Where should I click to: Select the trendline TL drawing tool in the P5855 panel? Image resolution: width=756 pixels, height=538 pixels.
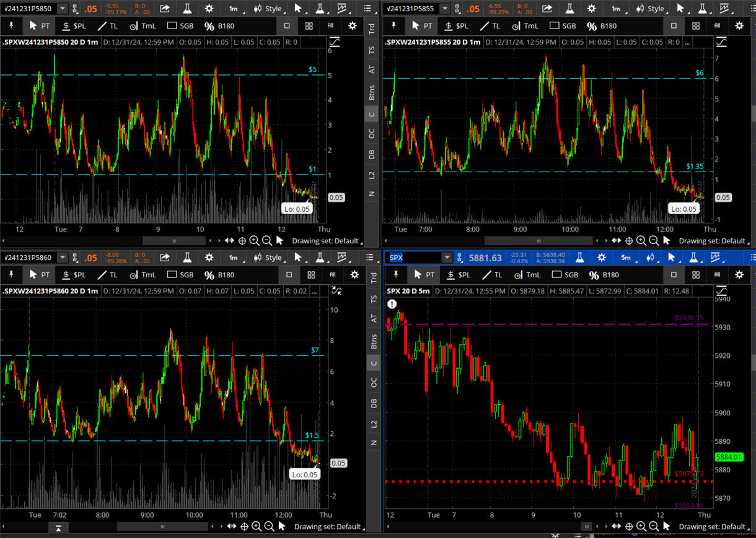tap(490, 26)
